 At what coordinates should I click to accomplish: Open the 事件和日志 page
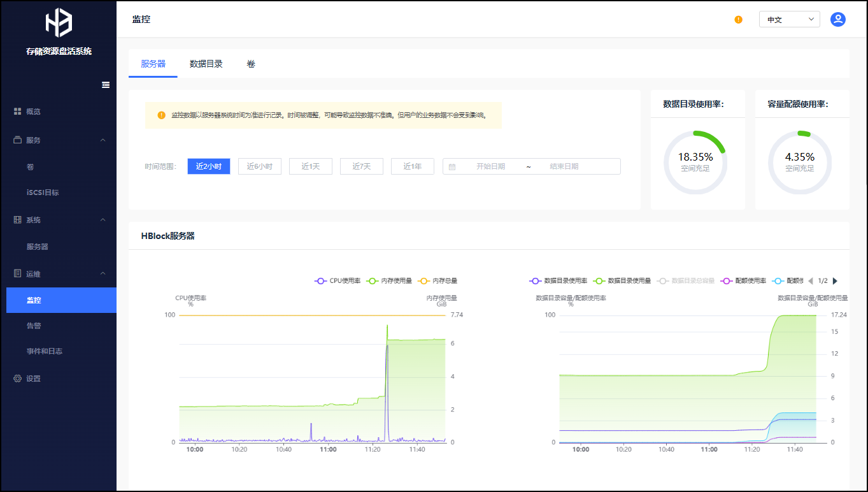click(x=44, y=351)
